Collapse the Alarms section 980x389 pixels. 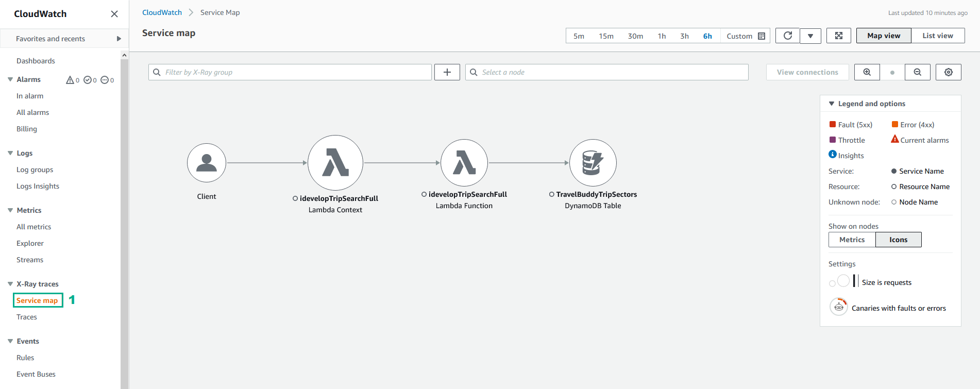coord(10,79)
